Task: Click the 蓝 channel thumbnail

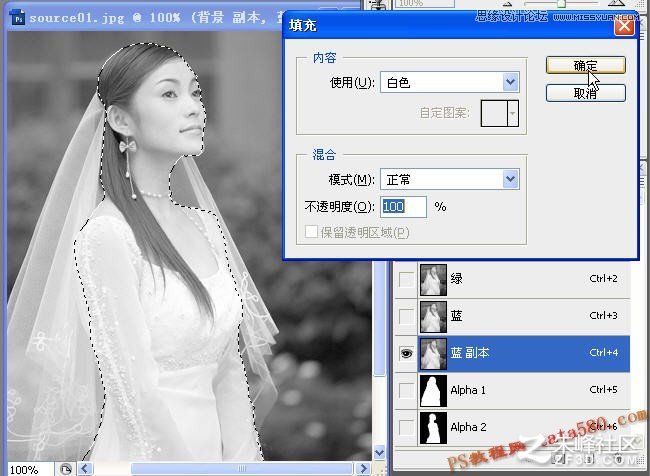Action: click(x=433, y=316)
